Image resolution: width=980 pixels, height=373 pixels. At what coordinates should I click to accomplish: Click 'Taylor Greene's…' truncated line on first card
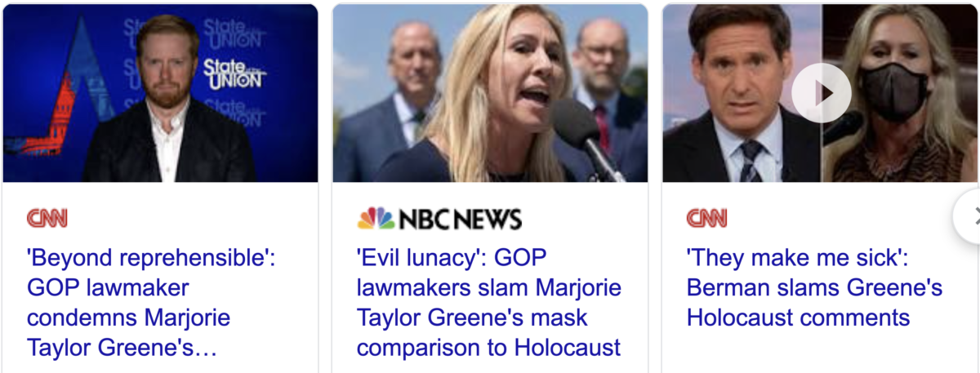[x=122, y=348]
